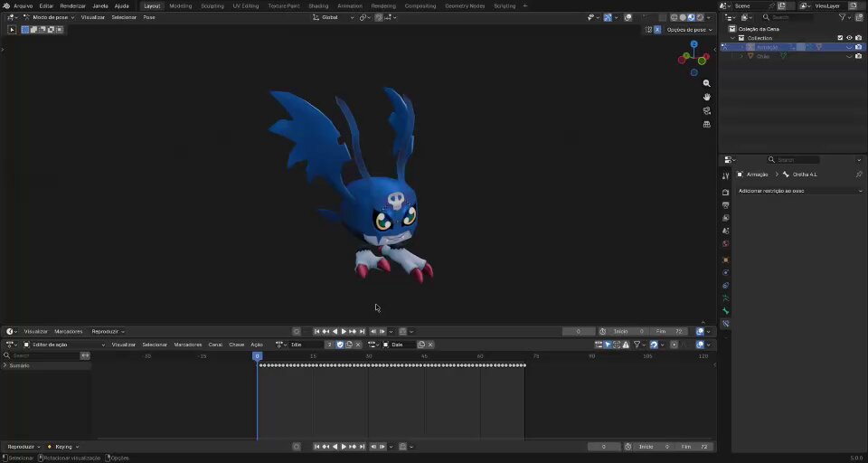Open the Marcadores menu in timeline header

pos(68,332)
